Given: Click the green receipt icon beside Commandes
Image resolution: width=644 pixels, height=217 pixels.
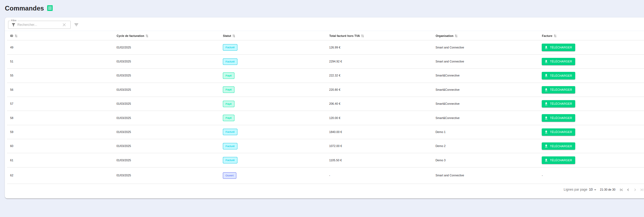Looking at the screenshot, I should pos(50,8).
